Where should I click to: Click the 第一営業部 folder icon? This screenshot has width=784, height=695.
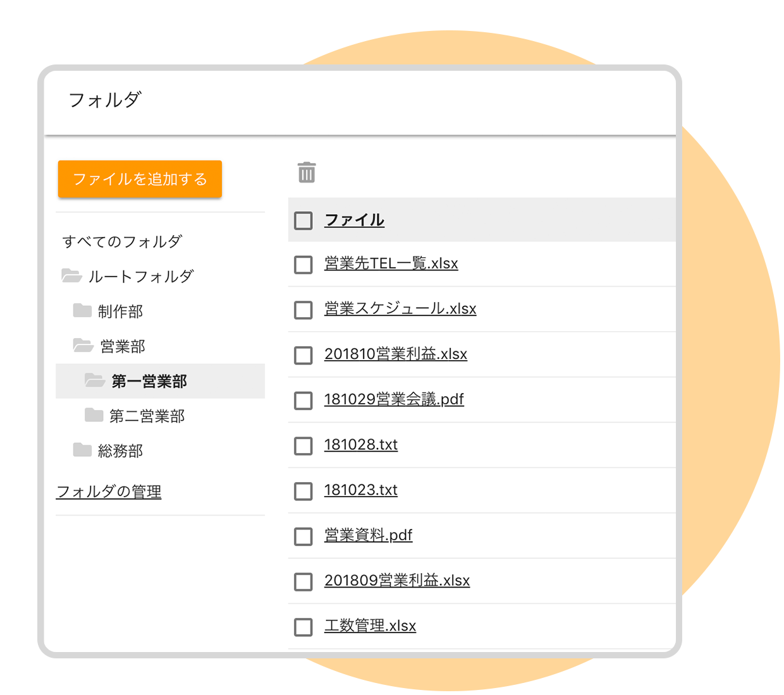point(95,380)
